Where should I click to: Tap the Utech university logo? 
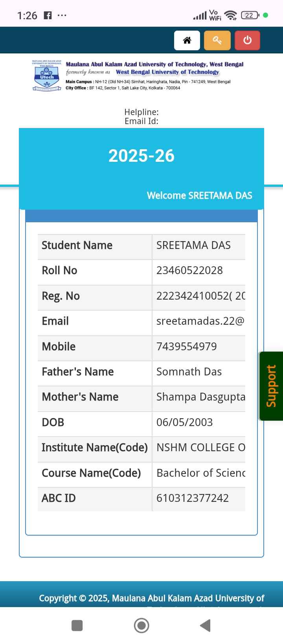click(47, 76)
